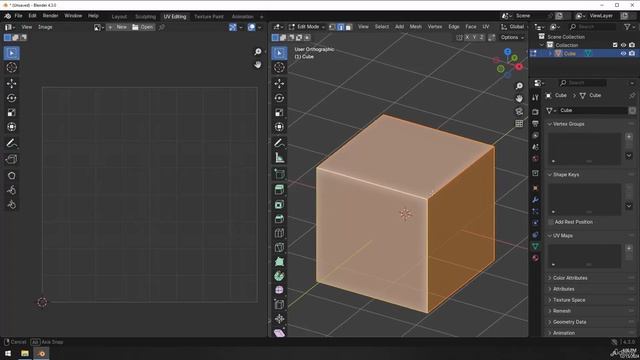This screenshot has height=360, width=640.
Task: Switch to the Texture Paint workspace tab
Action: click(x=209, y=17)
